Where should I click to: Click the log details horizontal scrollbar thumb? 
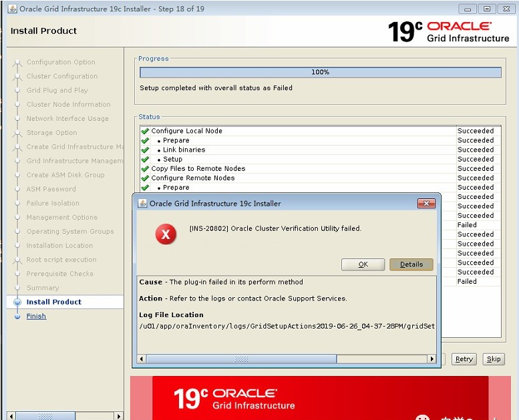point(241,359)
